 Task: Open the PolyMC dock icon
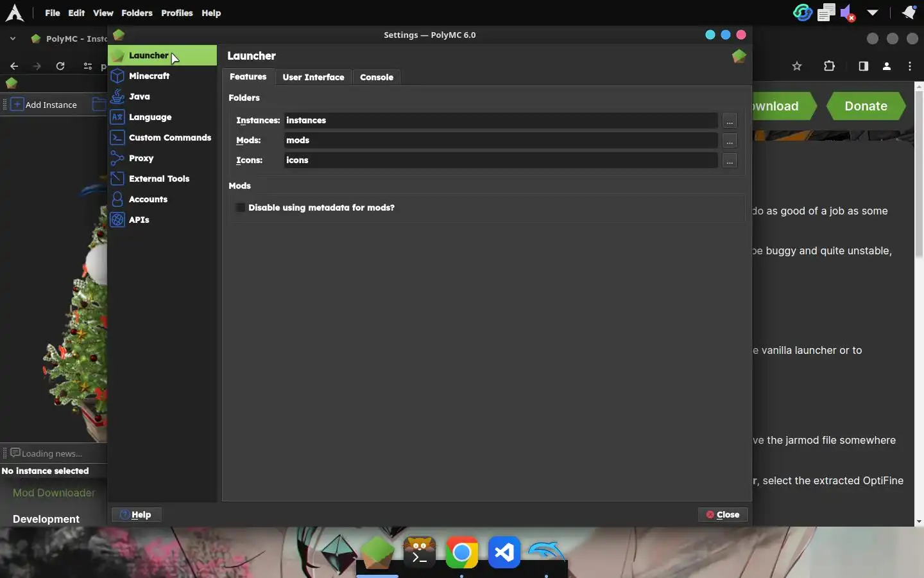coord(377,553)
